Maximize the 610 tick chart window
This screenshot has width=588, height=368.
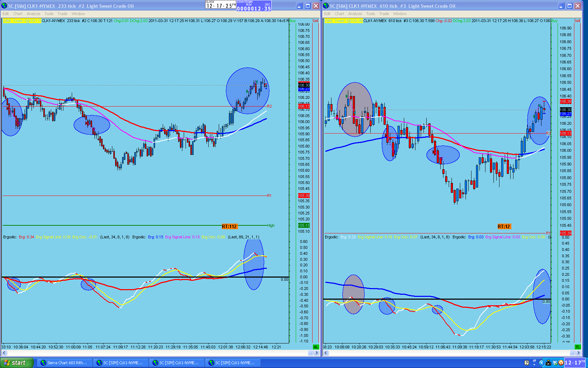pyautogui.click(x=569, y=6)
